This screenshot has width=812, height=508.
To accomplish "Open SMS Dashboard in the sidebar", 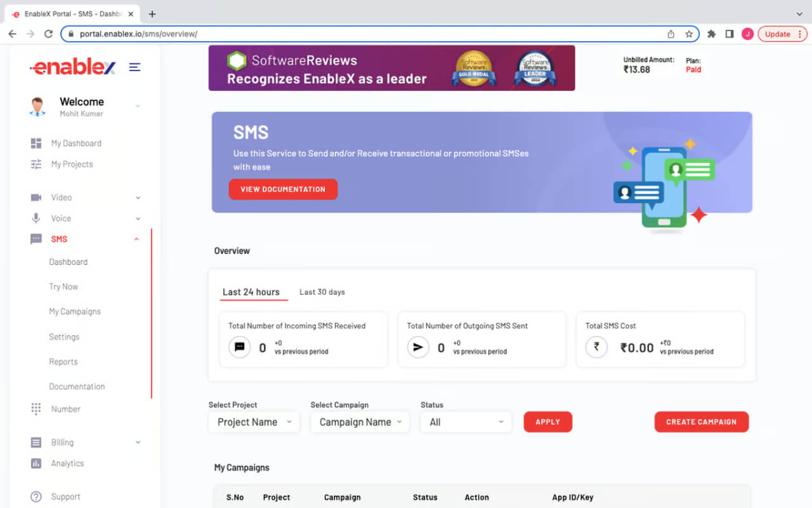I will point(69,262).
